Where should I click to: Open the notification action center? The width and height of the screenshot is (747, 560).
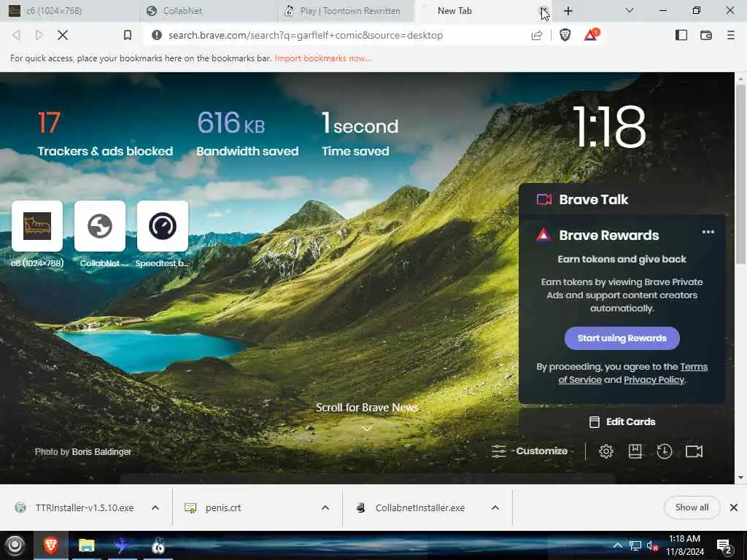point(724,546)
